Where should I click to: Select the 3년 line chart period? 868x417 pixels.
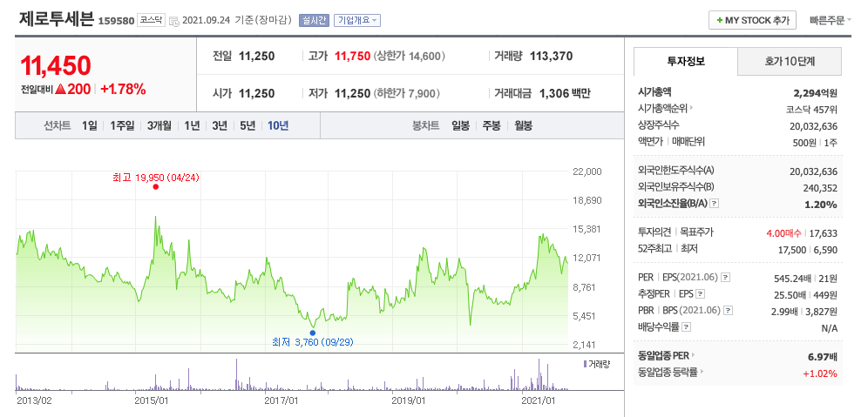pos(220,126)
